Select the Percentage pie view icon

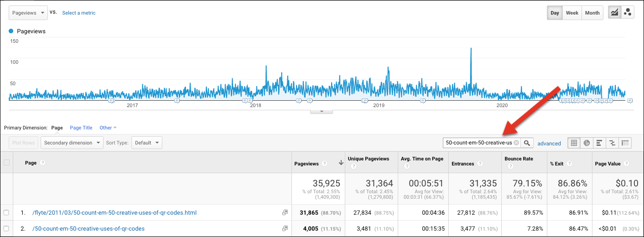pos(587,143)
